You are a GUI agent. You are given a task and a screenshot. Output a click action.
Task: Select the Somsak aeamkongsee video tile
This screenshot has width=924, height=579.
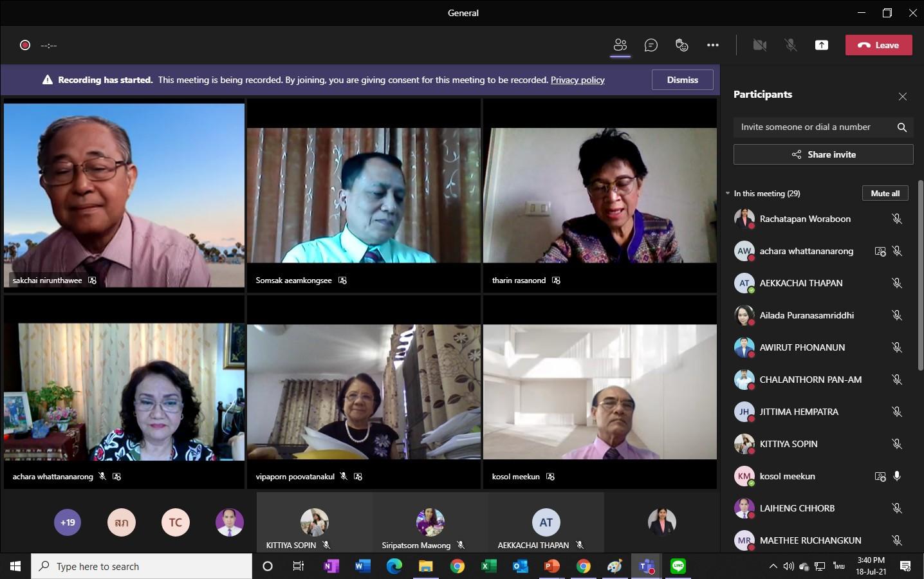pyautogui.click(x=364, y=195)
